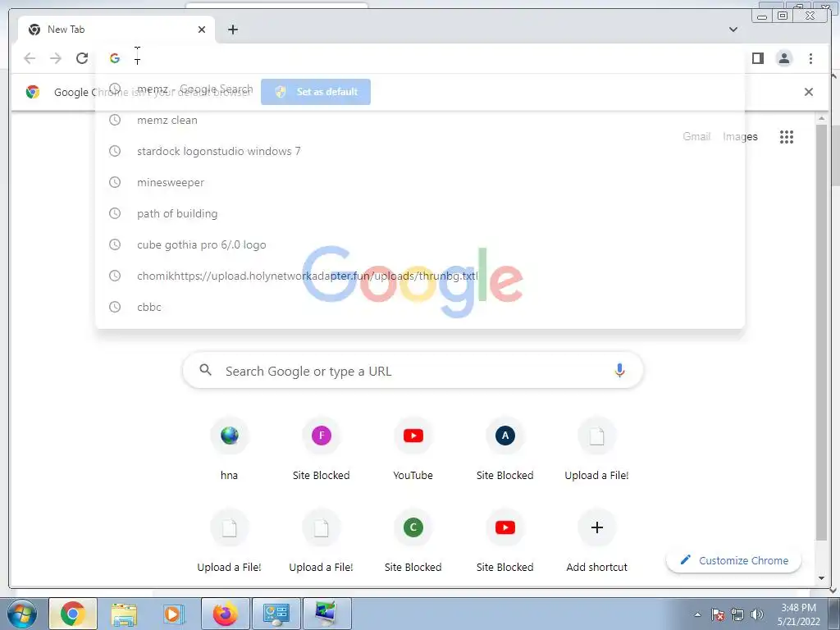Image resolution: width=840 pixels, height=630 pixels.
Task: Focus the 'Search Google or type a URL' box
Action: click(413, 371)
